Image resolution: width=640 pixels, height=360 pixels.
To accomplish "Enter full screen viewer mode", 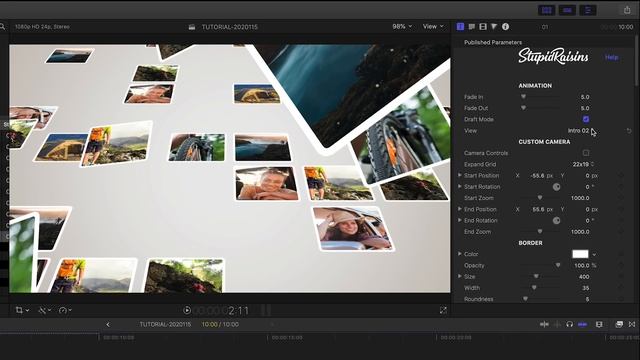I will click(443, 310).
